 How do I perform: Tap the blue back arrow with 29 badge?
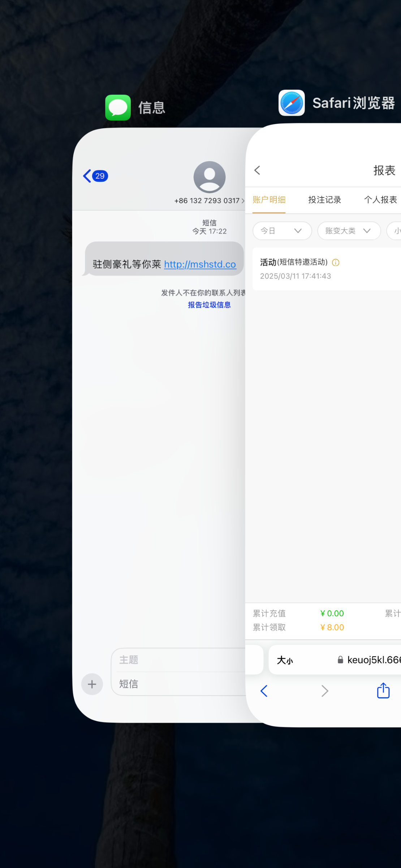click(95, 176)
